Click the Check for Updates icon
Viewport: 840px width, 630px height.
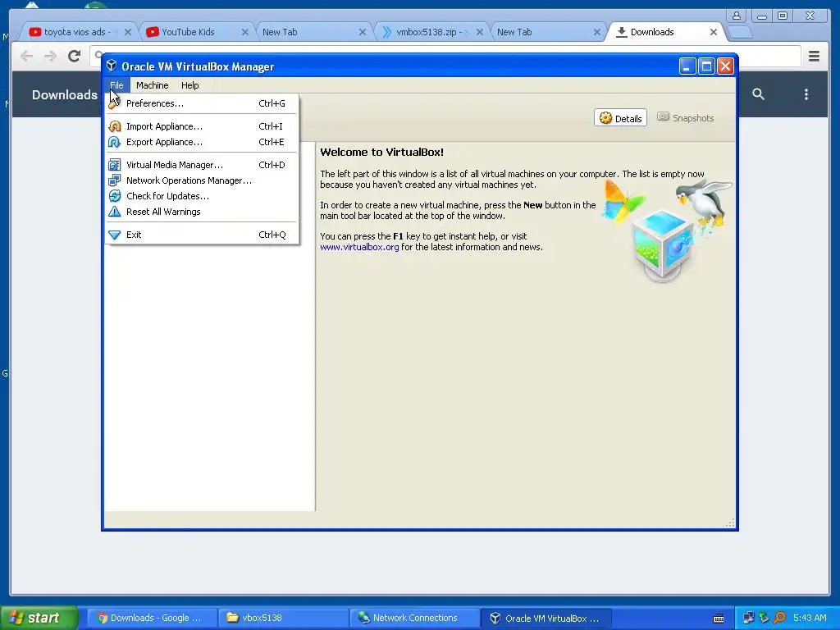point(115,196)
